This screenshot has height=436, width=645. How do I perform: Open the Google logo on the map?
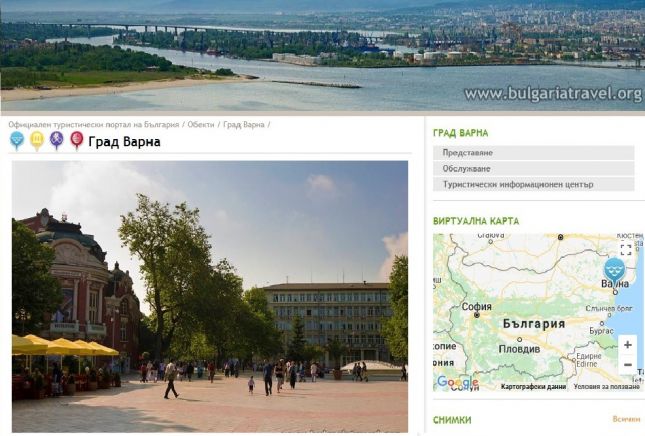point(457,383)
